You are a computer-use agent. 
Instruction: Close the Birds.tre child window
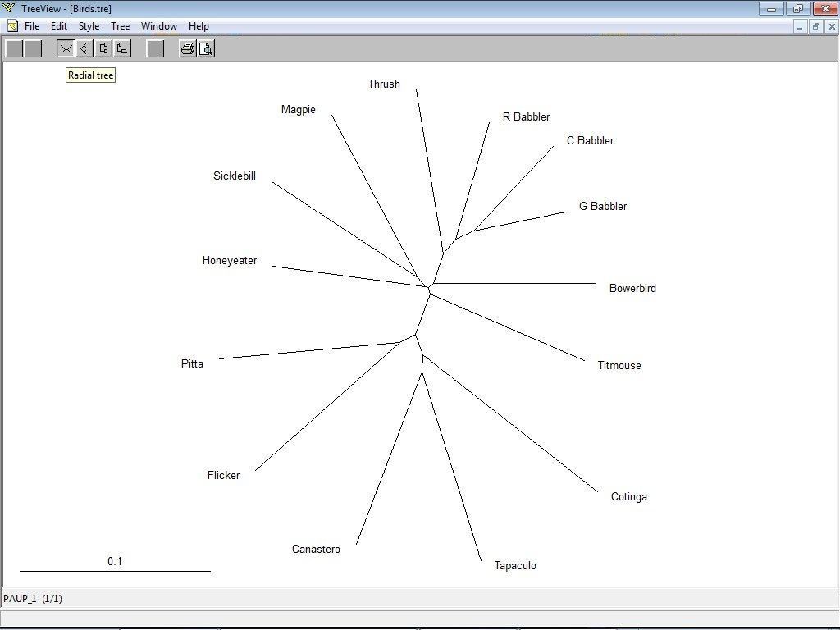click(x=832, y=26)
